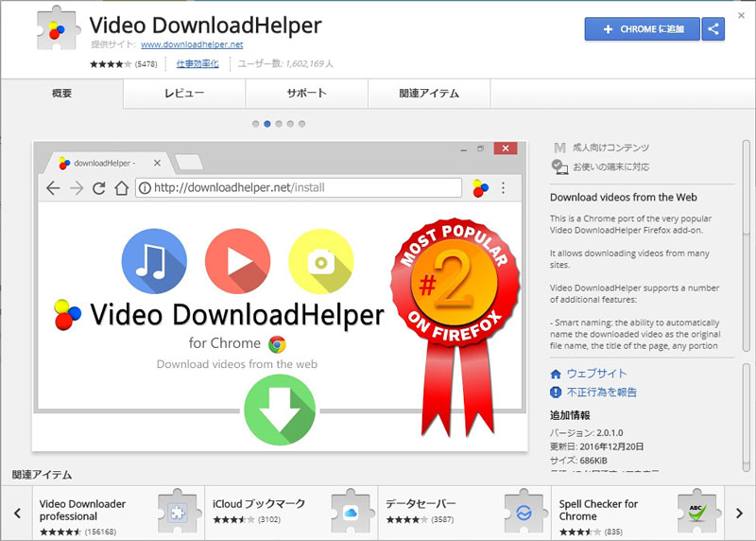The width and height of the screenshot is (756, 541).
Task: Show next related items with right arrow
Action: pyautogui.click(x=739, y=513)
